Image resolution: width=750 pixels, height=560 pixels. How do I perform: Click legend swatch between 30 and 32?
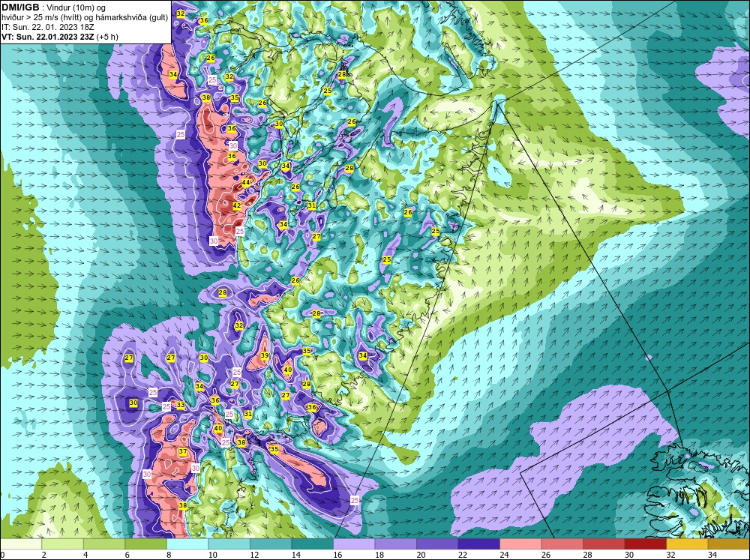coord(645,544)
